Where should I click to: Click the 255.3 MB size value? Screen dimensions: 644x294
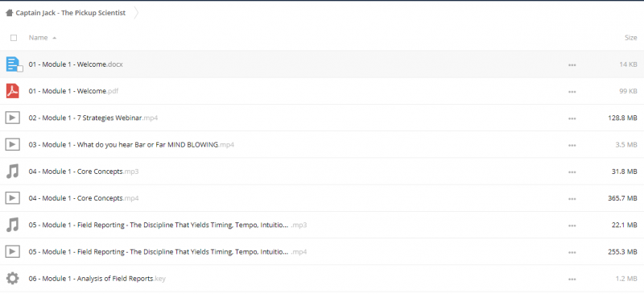[622, 251]
